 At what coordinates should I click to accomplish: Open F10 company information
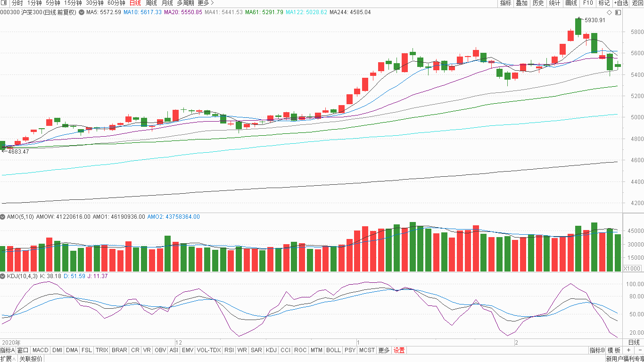588,3
